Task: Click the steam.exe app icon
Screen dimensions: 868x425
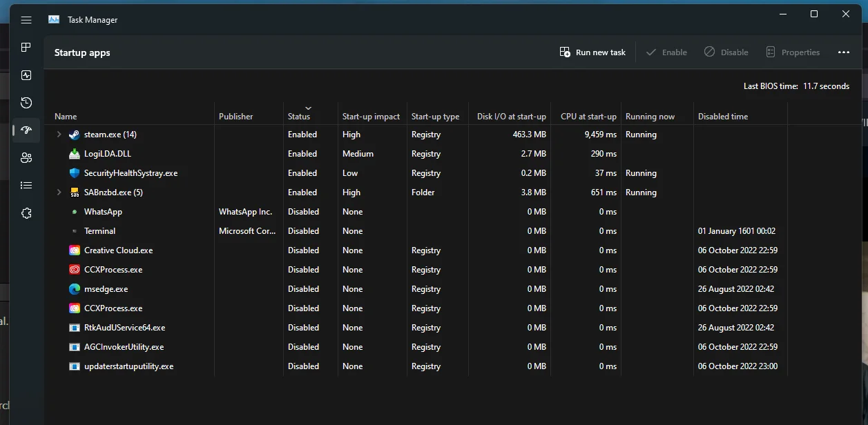Action: (75, 135)
